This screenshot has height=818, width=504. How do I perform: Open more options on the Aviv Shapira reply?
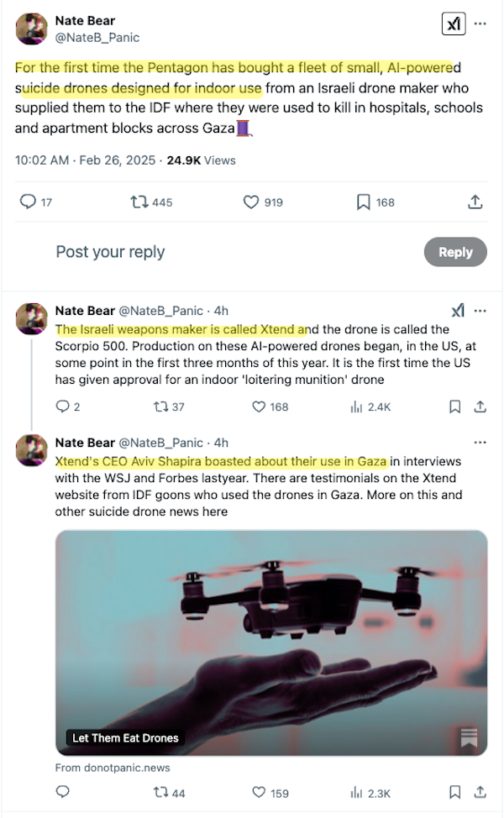pyautogui.click(x=480, y=443)
